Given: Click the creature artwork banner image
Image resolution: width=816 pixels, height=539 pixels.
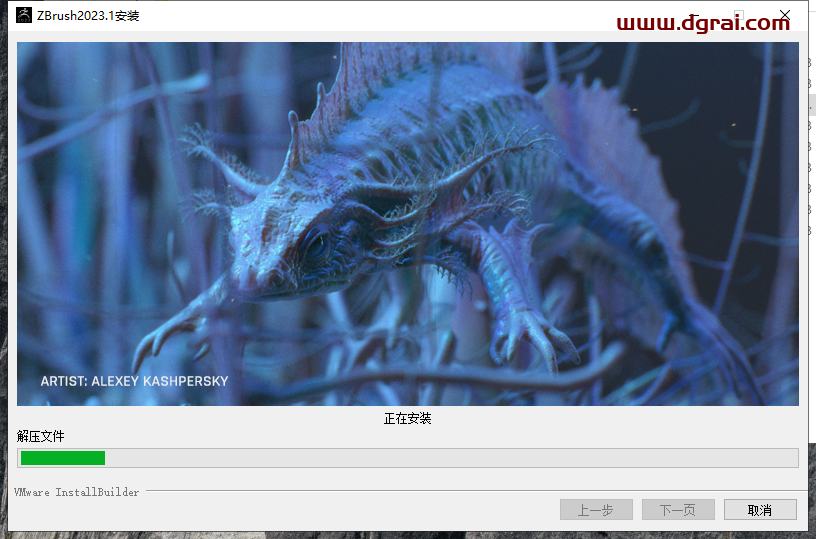Looking at the screenshot, I should tap(407, 224).
